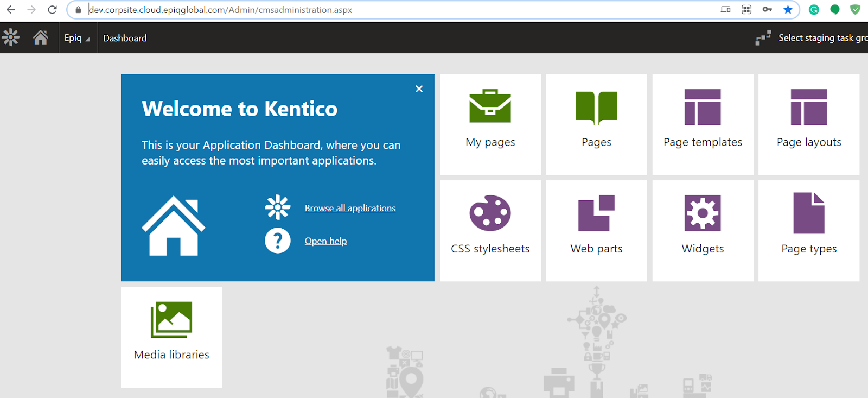Open the Web parts tile

[596, 231]
